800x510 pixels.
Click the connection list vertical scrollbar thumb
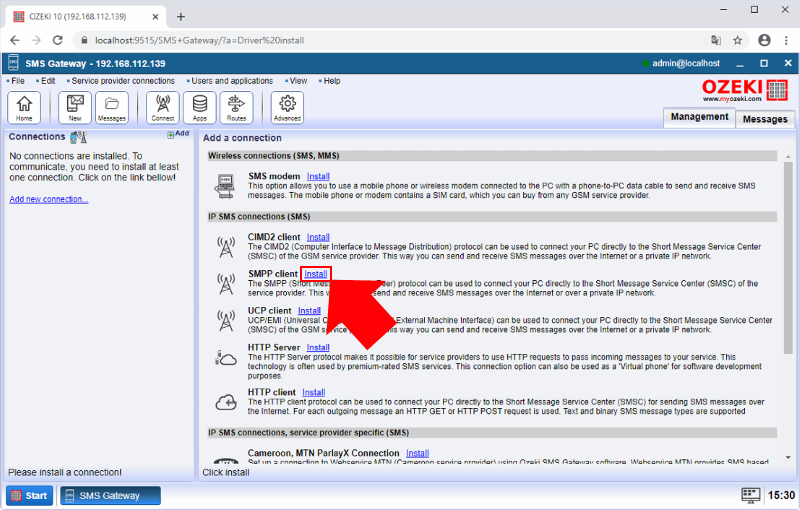click(788, 258)
